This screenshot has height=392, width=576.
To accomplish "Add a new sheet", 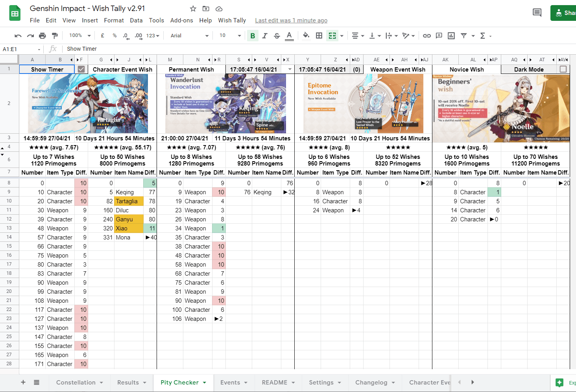I will point(23,383).
